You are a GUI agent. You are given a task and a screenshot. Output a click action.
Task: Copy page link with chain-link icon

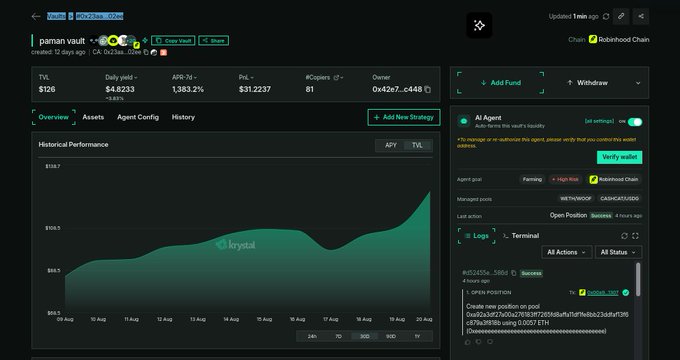click(621, 16)
